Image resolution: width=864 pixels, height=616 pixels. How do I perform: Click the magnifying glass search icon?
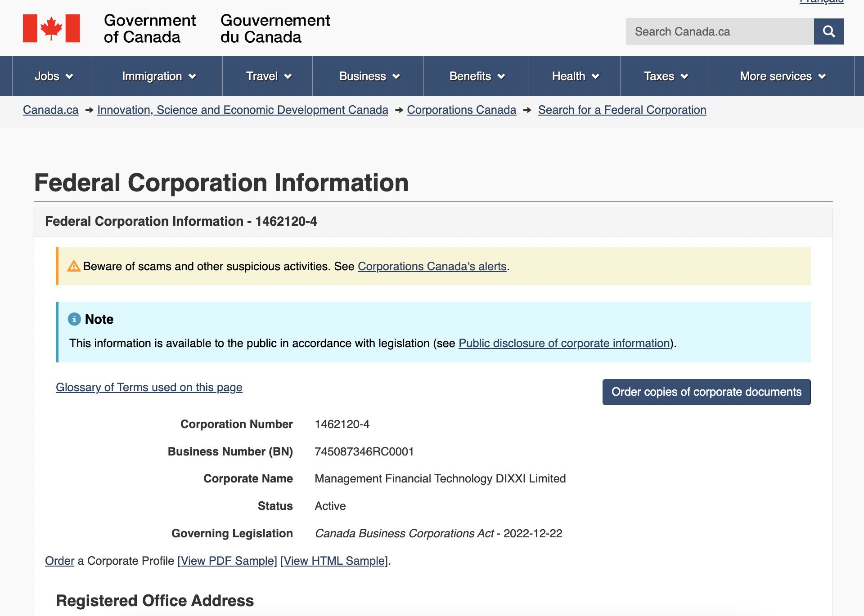tap(828, 31)
